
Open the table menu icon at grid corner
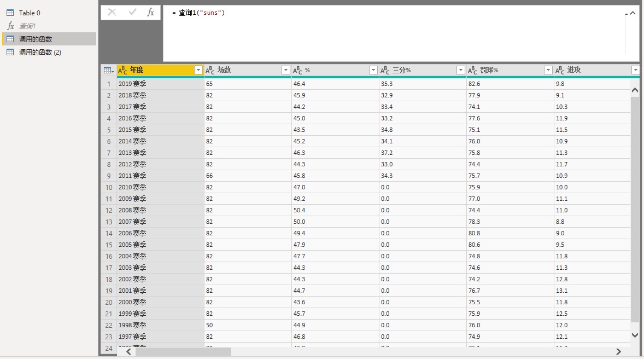109,70
